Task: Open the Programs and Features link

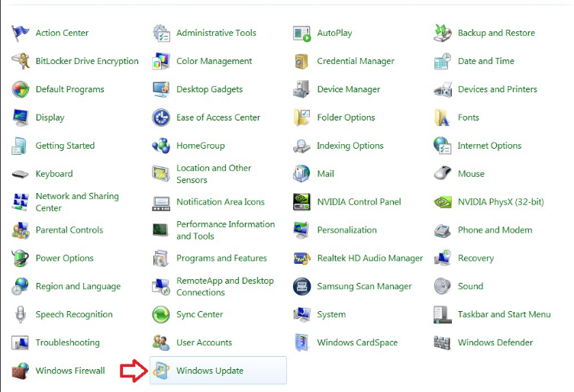Action: [221, 259]
